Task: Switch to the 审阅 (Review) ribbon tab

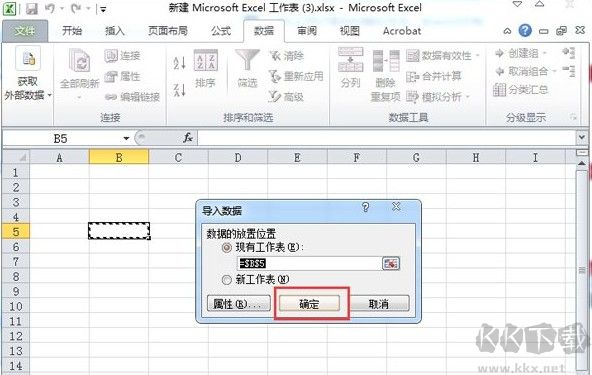Action: coord(307,31)
